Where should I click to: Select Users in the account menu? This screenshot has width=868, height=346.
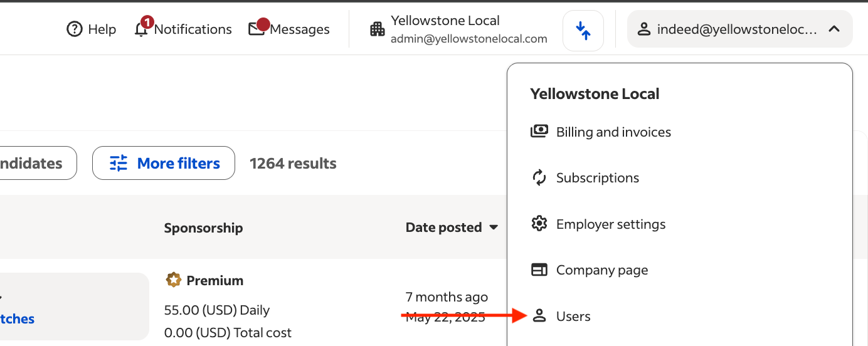573,317
